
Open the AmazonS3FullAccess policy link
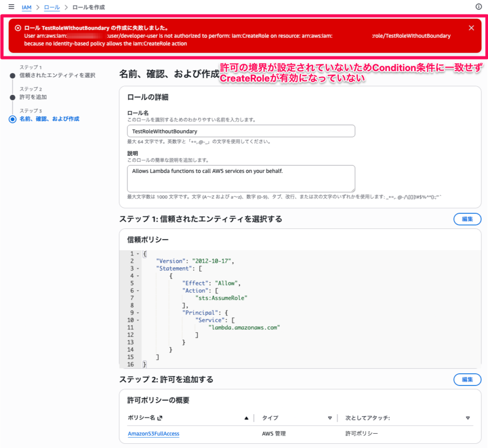153,434
